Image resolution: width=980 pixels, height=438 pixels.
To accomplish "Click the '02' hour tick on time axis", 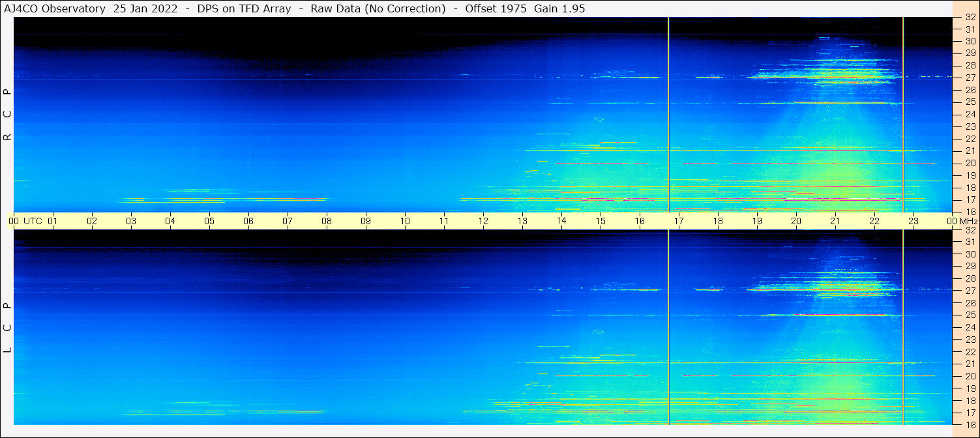I will pos(92,221).
